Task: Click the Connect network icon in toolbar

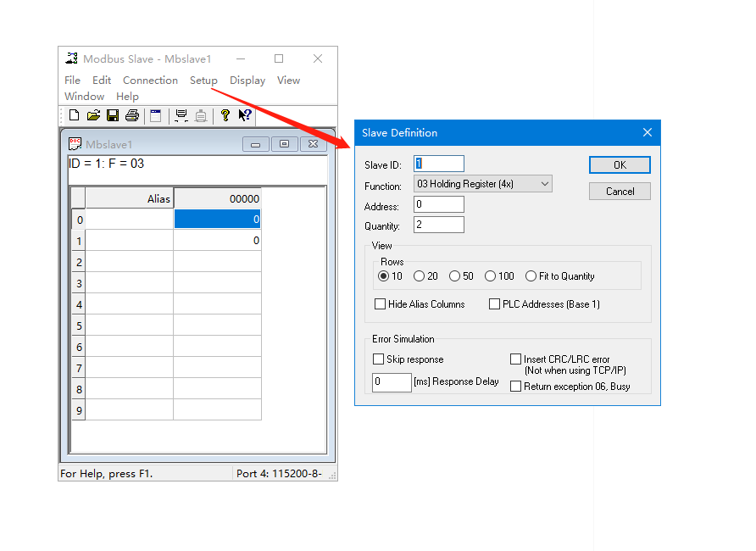Action: click(x=181, y=115)
